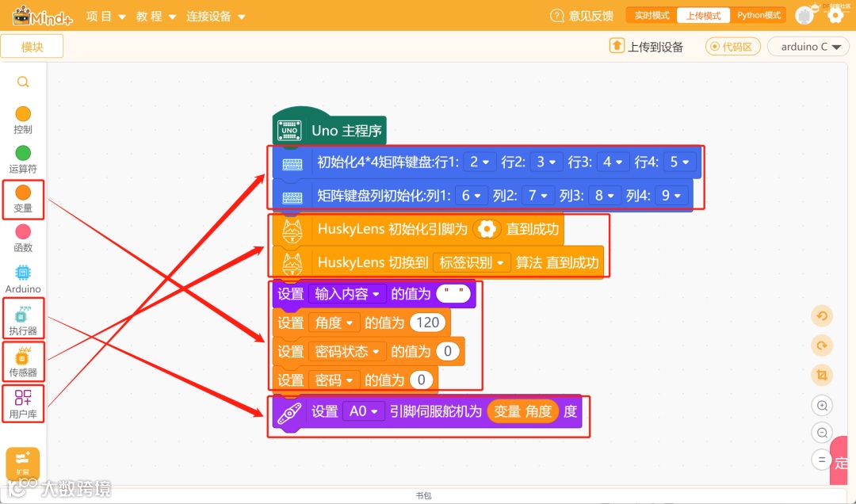Viewport: 856px width, 504px height.
Task: Open the 列4 pin dropdown showing 9
Action: click(671, 196)
